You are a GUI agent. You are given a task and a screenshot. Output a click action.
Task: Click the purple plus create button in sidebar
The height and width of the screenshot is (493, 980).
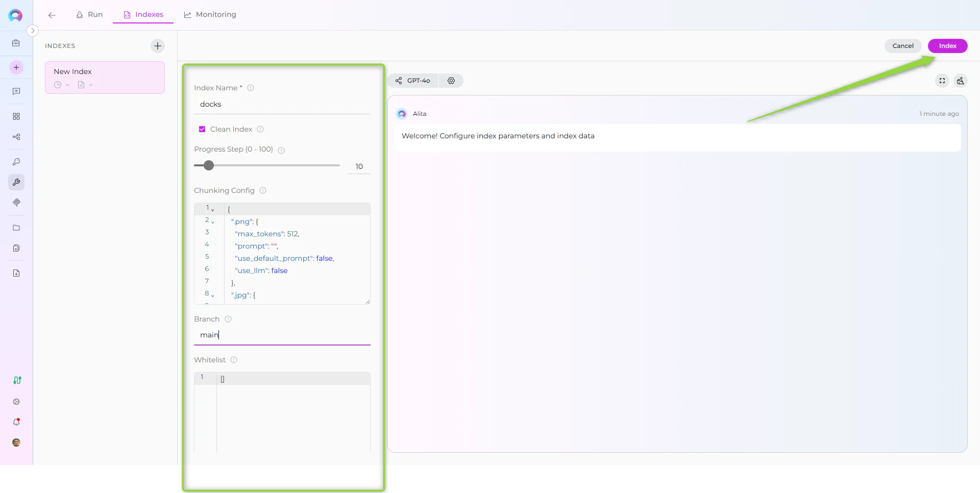tap(16, 67)
